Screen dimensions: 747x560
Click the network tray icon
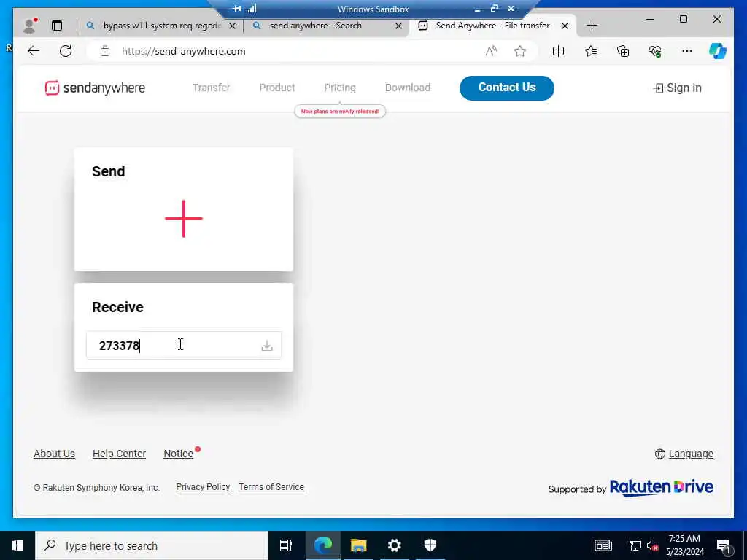[635, 546]
